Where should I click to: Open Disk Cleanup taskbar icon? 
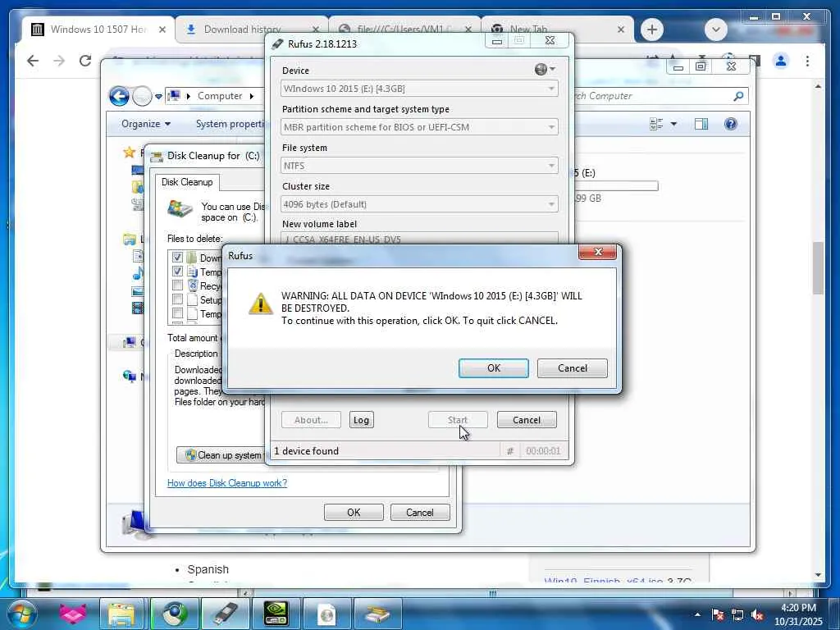point(377,614)
